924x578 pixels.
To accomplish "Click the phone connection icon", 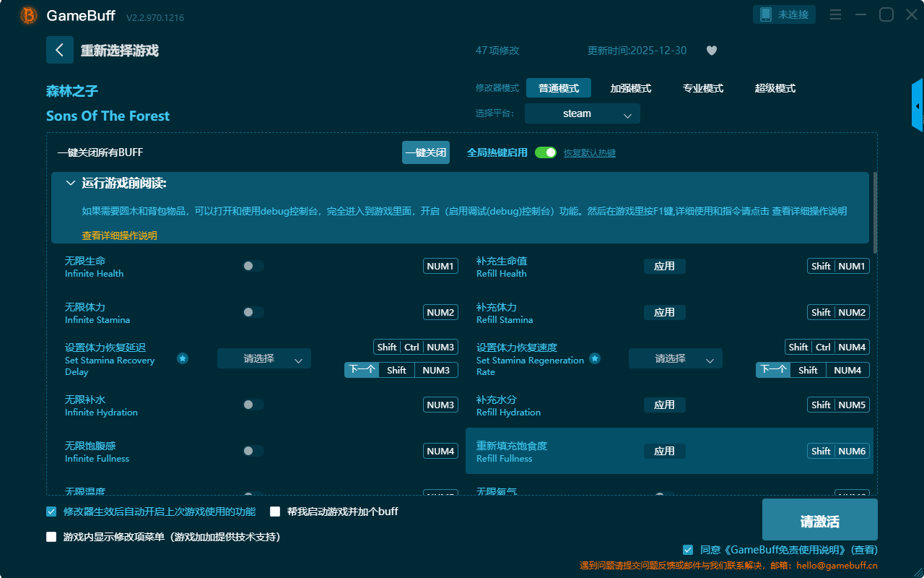I will pyautogui.click(x=765, y=14).
